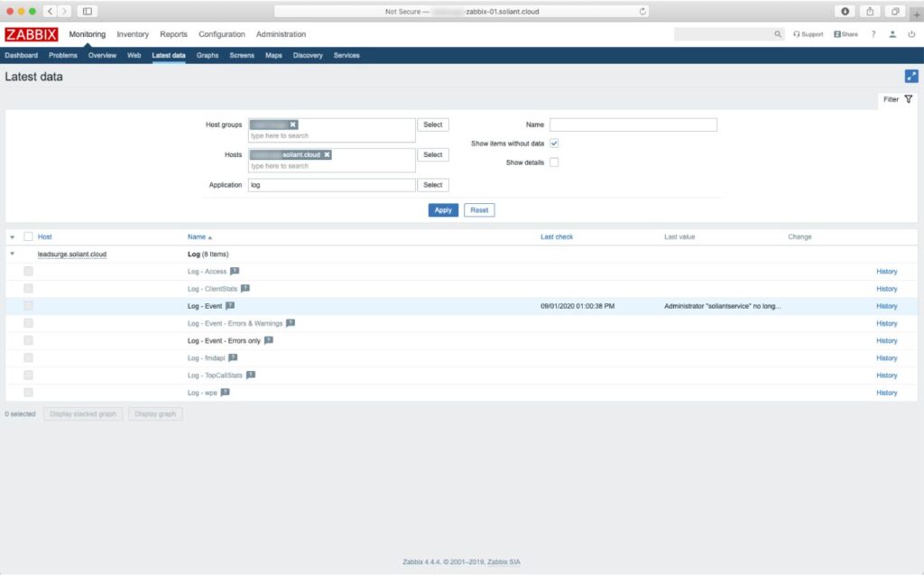The height and width of the screenshot is (575, 924).
Task: Switch to the Configuration menu
Action: click(221, 34)
